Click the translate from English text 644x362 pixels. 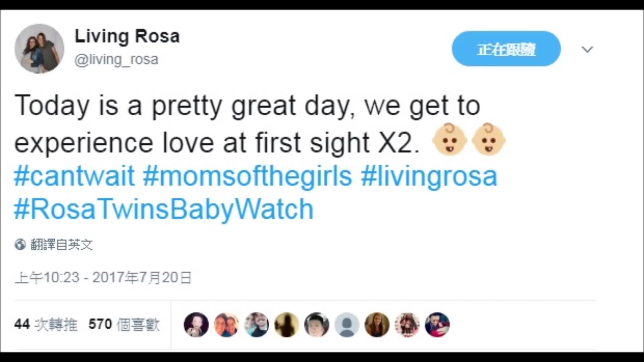(62, 245)
